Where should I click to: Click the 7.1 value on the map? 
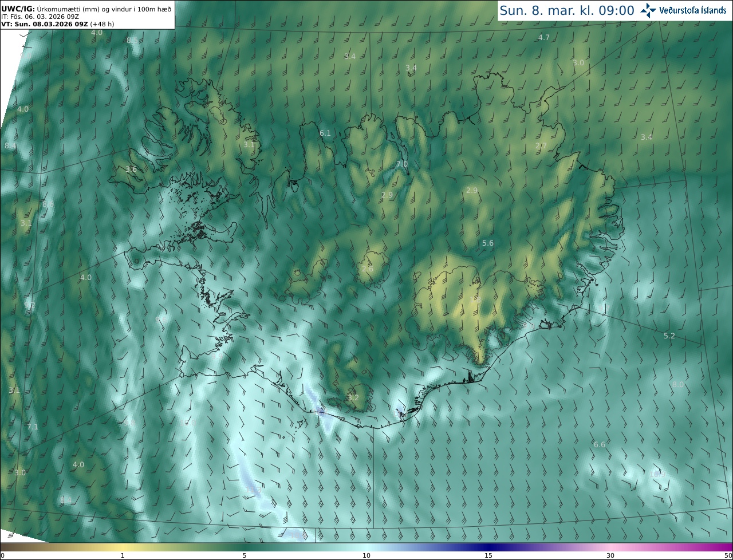[x=33, y=427]
